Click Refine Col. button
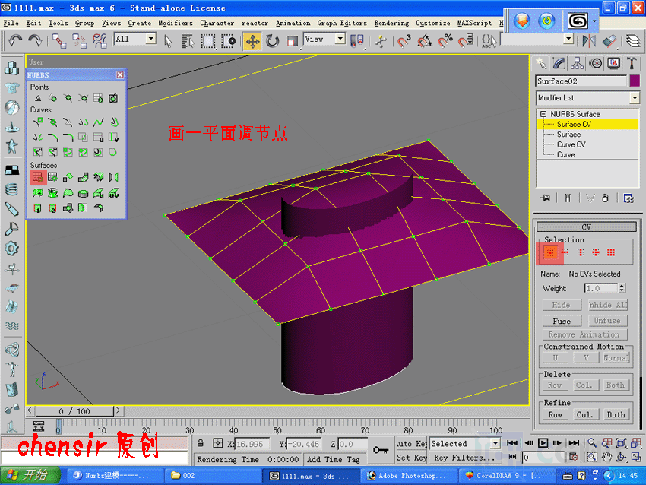This screenshot has height=485, width=646. (584, 414)
